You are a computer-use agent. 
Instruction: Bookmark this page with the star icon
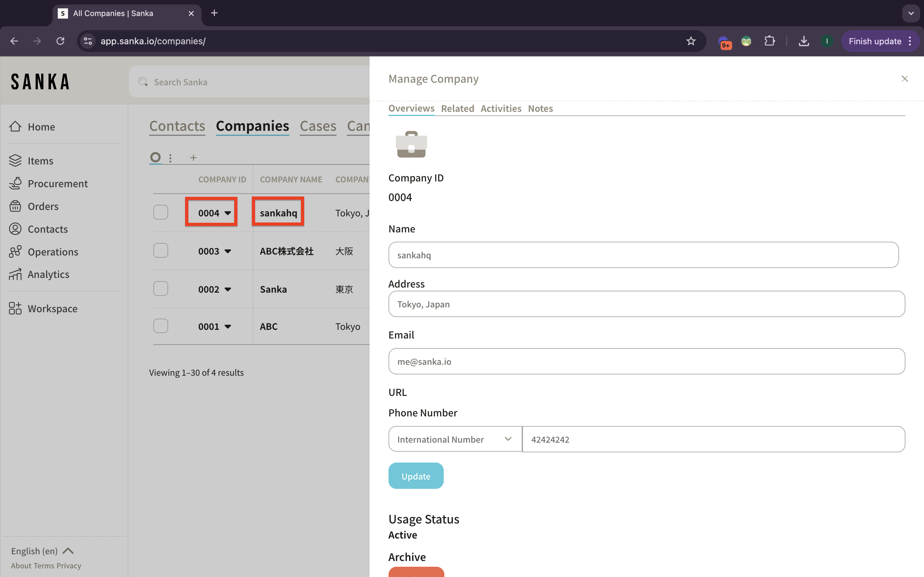pyautogui.click(x=691, y=41)
